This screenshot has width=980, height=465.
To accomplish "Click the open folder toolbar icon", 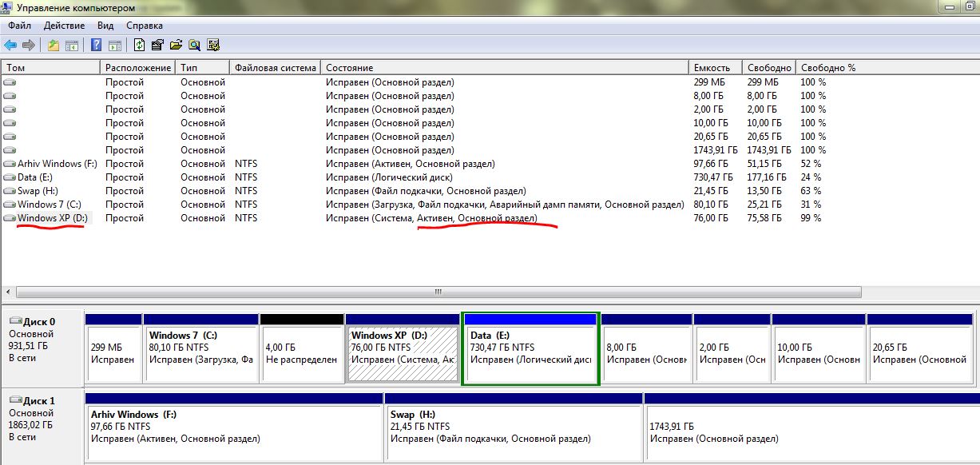I will coord(176,45).
